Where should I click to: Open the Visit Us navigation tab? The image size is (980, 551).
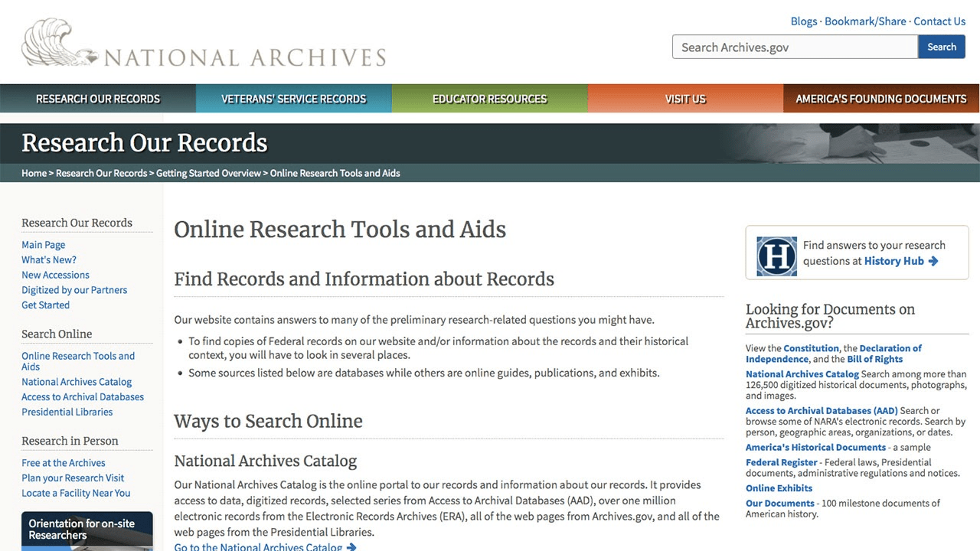(685, 99)
